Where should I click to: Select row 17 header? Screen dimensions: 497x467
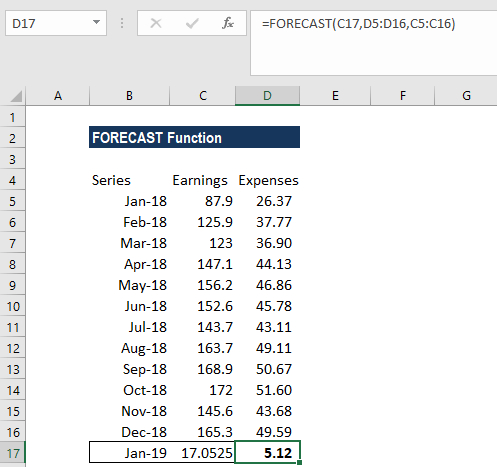13,453
